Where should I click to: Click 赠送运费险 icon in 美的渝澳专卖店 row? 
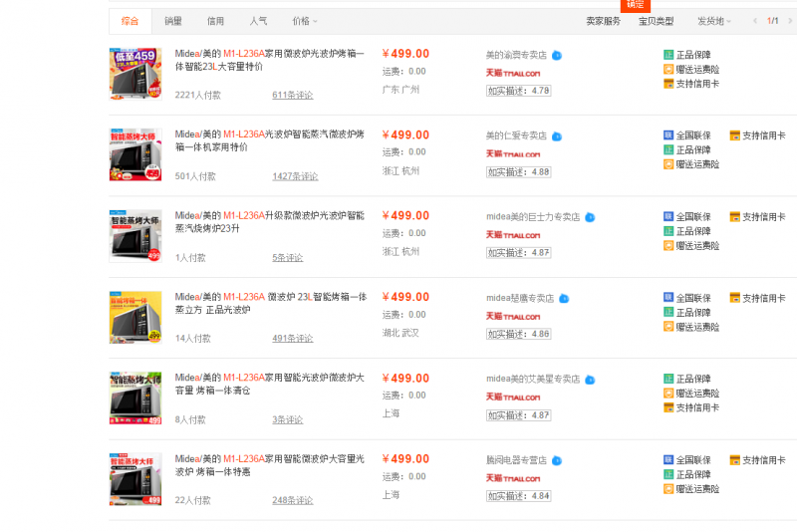[668, 69]
